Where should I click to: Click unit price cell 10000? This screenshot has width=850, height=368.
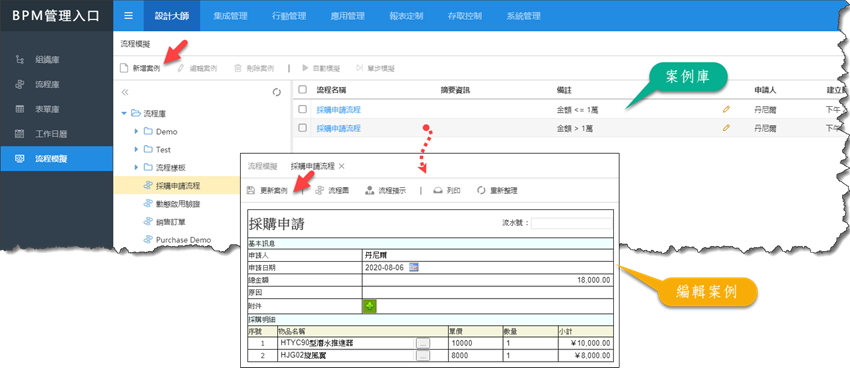point(474,343)
